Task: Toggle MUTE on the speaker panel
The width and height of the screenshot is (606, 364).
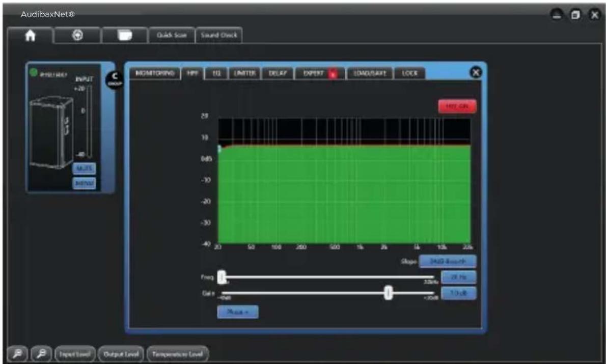Action: pyautogui.click(x=84, y=169)
